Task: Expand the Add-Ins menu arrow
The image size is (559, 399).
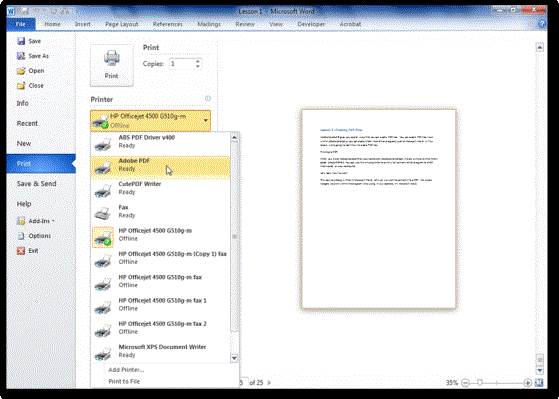Action: tap(53, 221)
